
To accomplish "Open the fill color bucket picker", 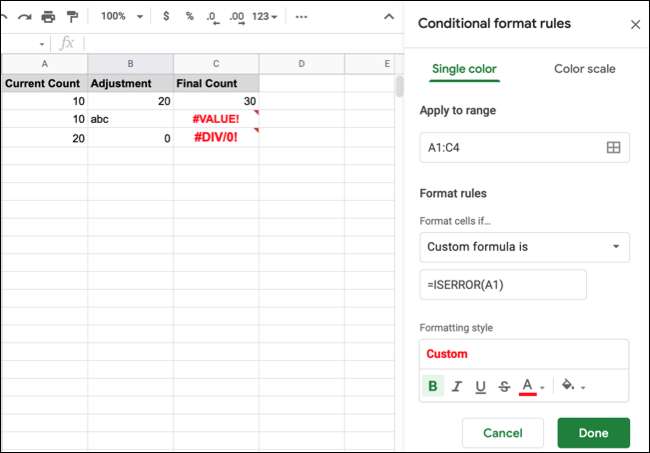I will [x=572, y=386].
